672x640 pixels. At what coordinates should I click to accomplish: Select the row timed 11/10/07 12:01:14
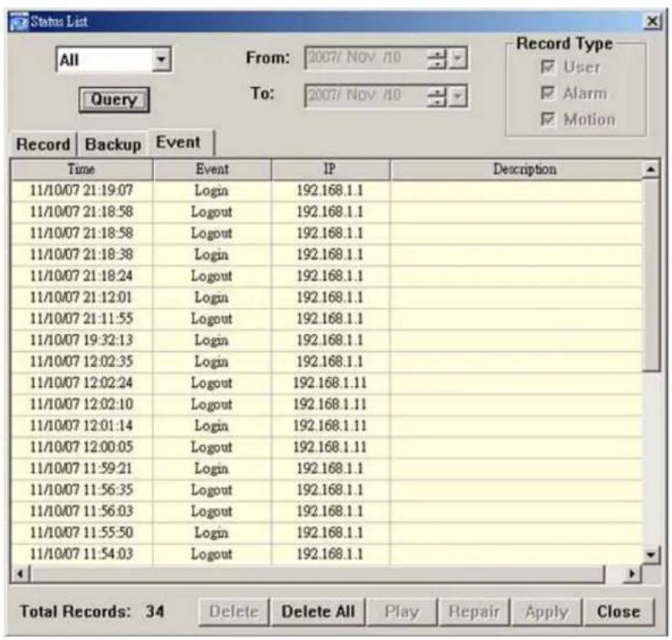pos(326,426)
